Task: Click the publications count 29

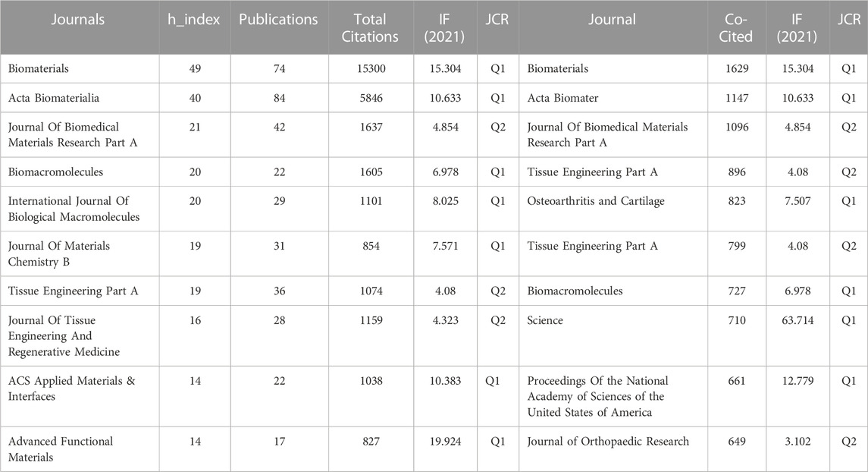Action: [x=279, y=201]
